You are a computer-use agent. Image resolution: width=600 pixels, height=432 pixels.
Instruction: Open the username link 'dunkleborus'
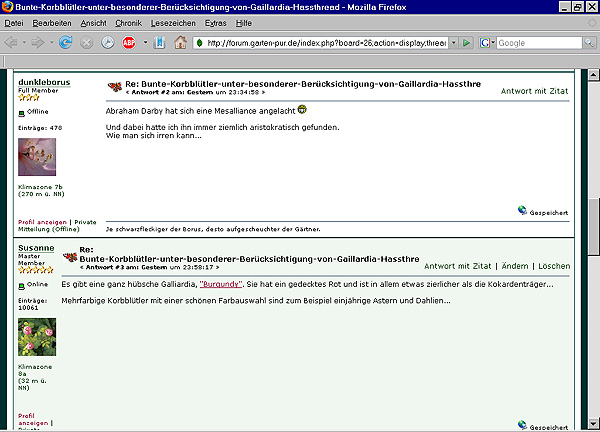click(44, 82)
